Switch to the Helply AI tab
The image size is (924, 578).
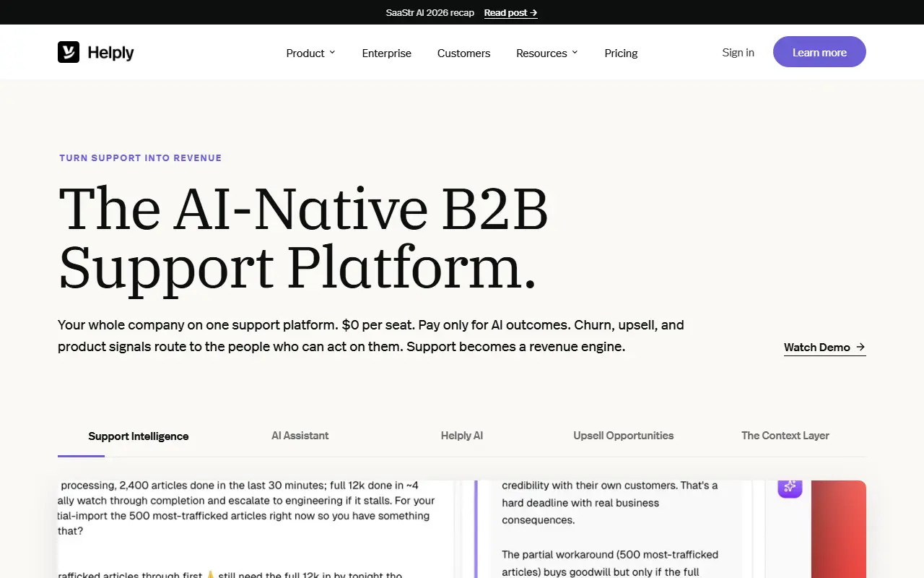pos(462,436)
